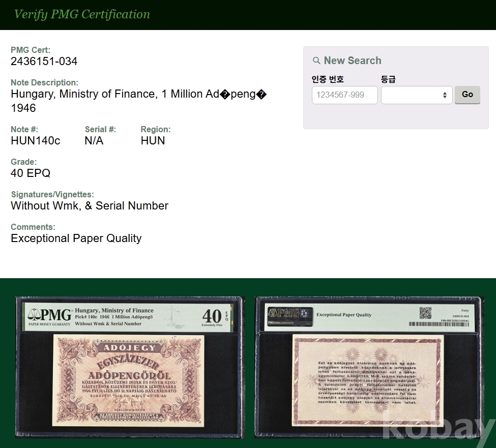
Task: Select the PMG Cert number 2436151-034
Action: 44,62
